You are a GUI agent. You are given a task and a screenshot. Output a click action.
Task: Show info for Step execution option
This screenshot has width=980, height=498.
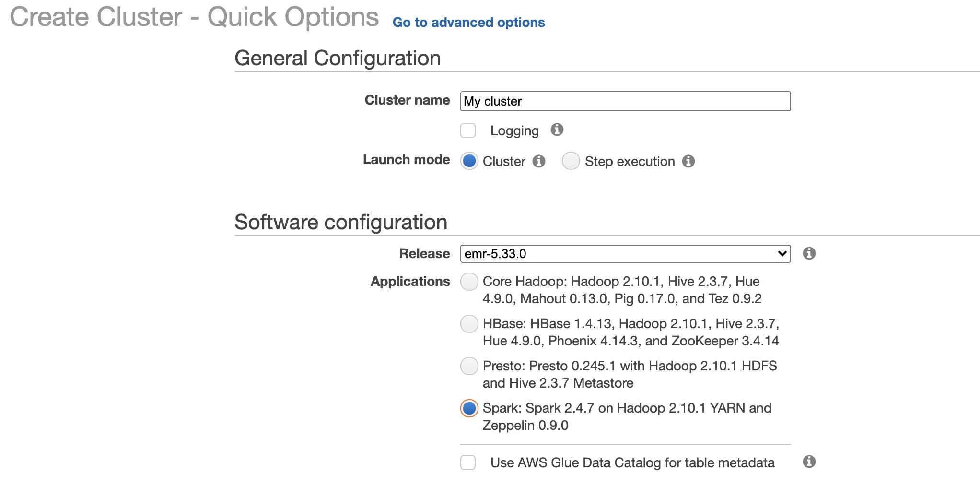(688, 161)
